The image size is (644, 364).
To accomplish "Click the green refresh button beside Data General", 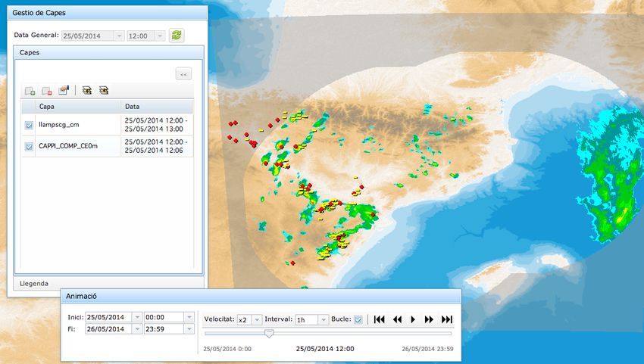I will pos(177,36).
